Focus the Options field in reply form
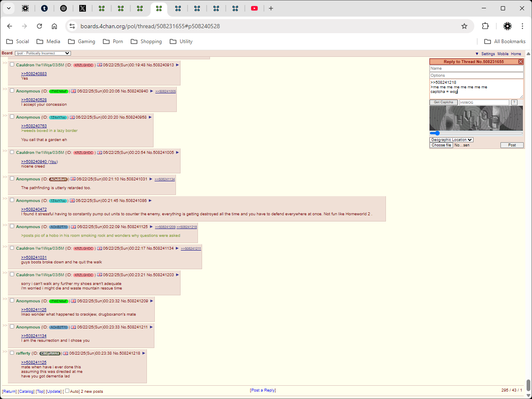The image size is (532, 399). [476, 75]
